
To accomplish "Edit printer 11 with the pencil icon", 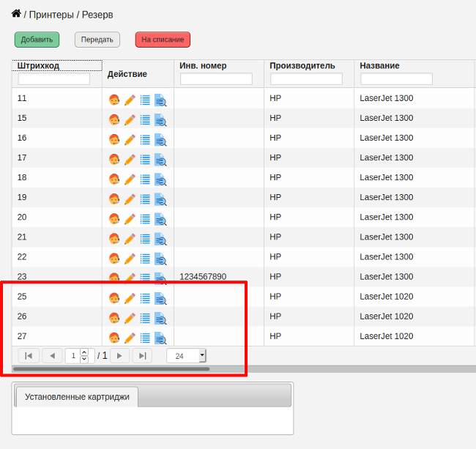I will [130, 100].
